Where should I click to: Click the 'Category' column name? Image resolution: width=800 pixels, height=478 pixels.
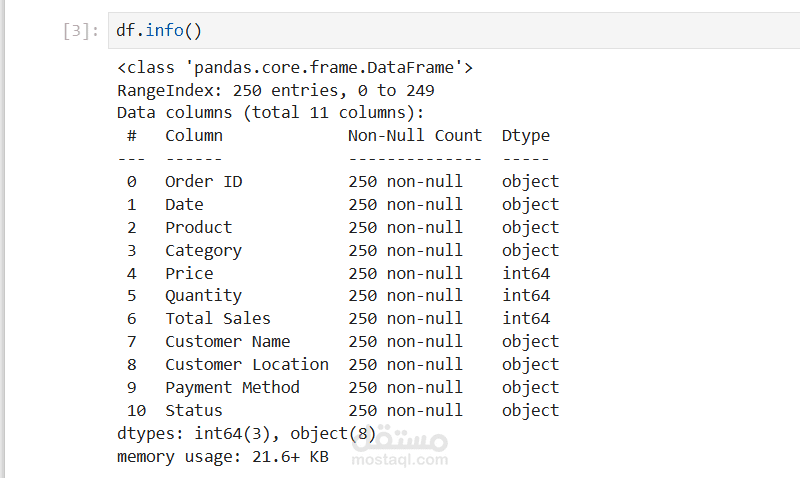coord(203,250)
